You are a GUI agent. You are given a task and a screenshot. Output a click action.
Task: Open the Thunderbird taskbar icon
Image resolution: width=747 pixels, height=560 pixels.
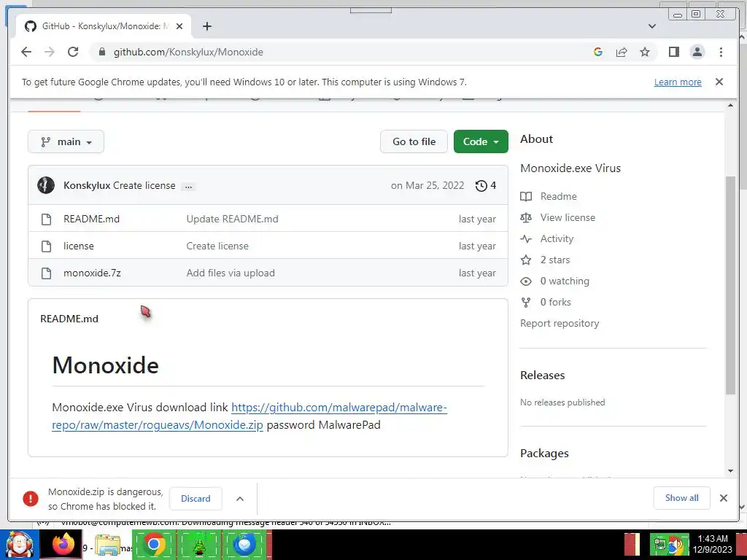pyautogui.click(x=244, y=544)
